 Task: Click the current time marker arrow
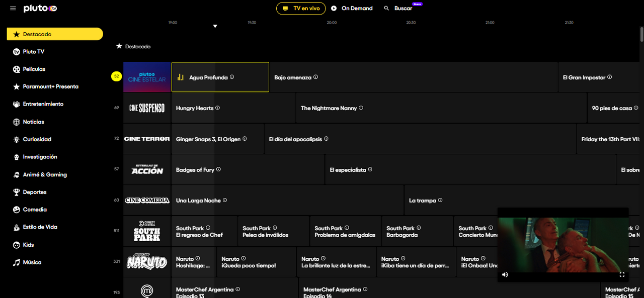tap(215, 26)
